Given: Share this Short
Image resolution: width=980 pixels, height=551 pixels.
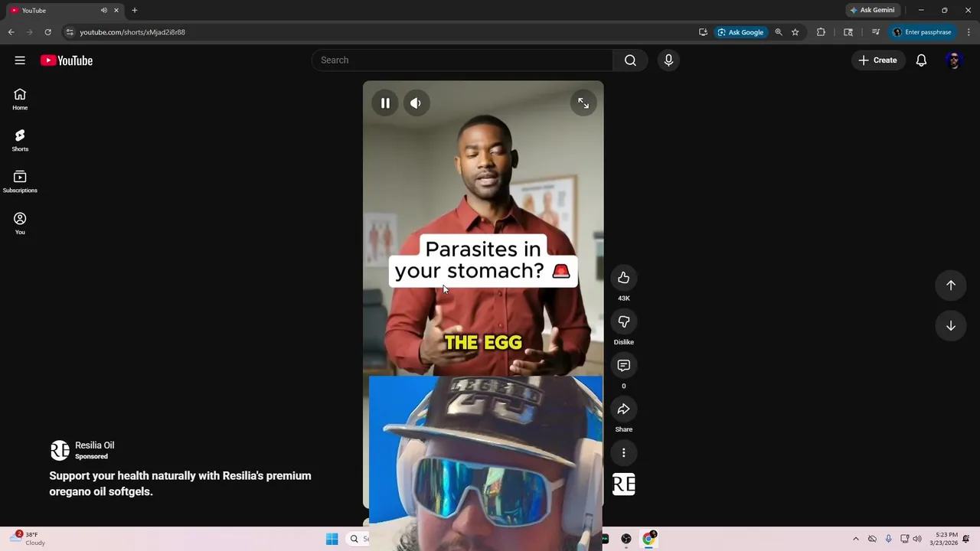Looking at the screenshot, I should click(x=623, y=409).
